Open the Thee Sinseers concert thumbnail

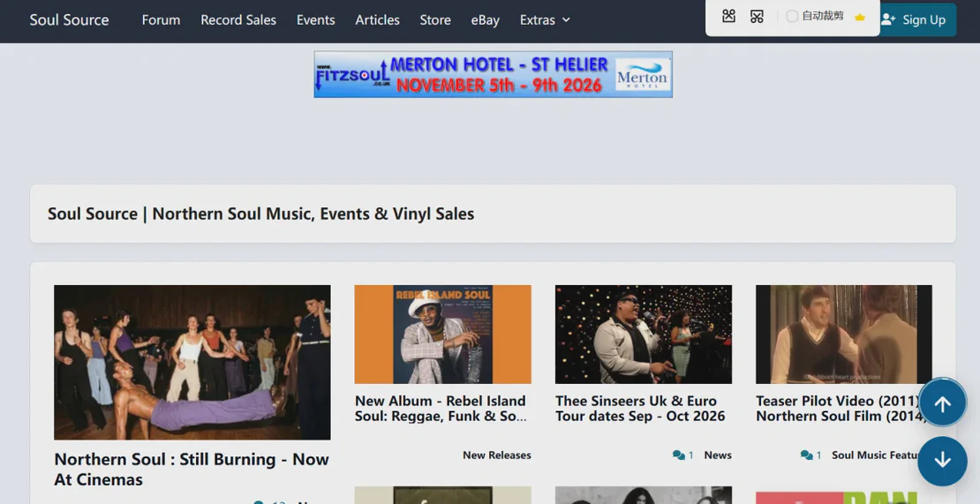[643, 335]
